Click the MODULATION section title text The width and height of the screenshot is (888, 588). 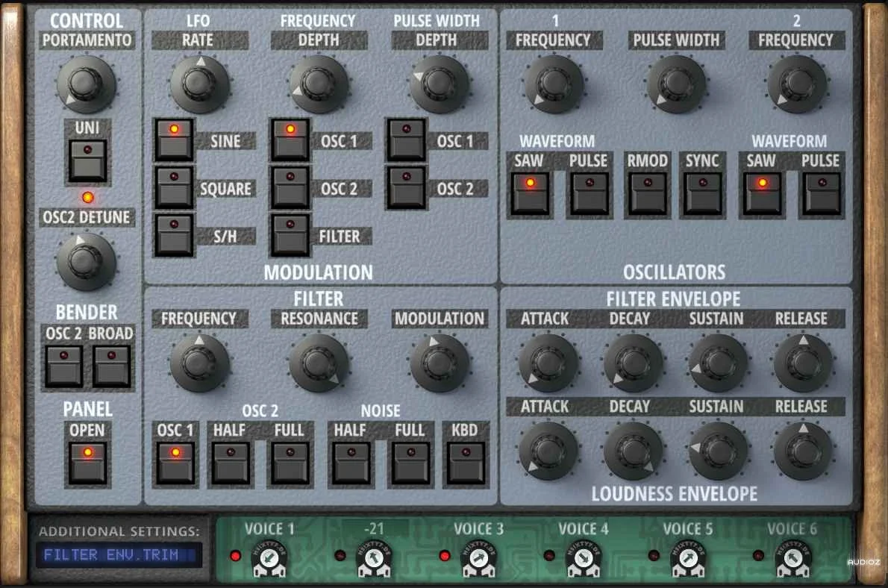point(319,272)
